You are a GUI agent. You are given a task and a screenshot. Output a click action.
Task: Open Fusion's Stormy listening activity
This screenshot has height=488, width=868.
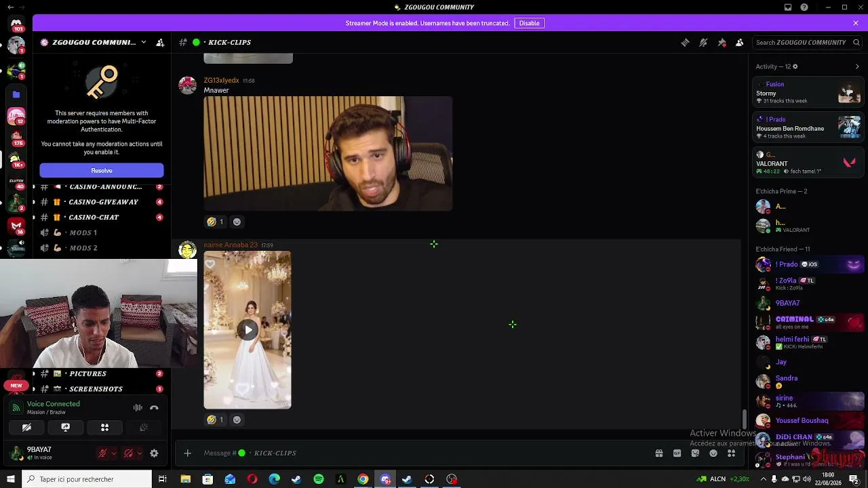tap(808, 92)
